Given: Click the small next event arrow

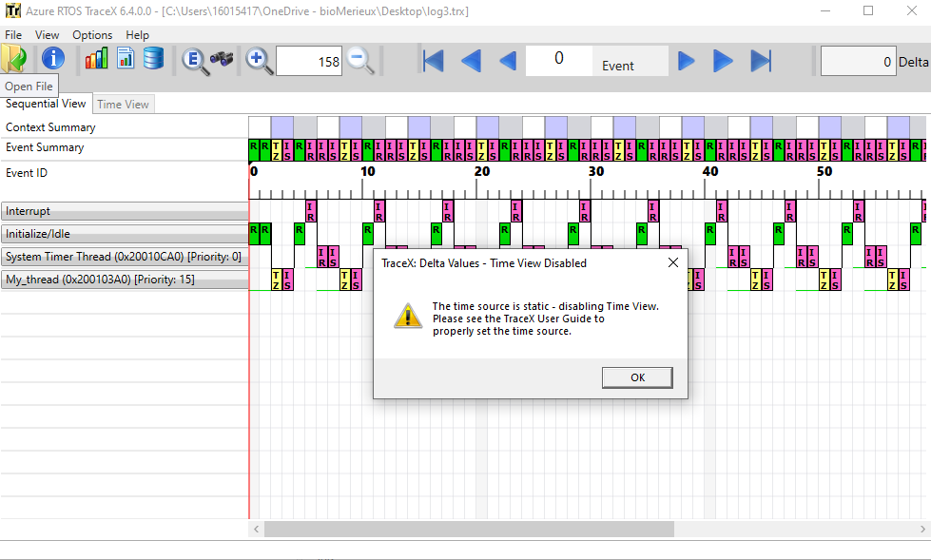Looking at the screenshot, I should [686, 61].
